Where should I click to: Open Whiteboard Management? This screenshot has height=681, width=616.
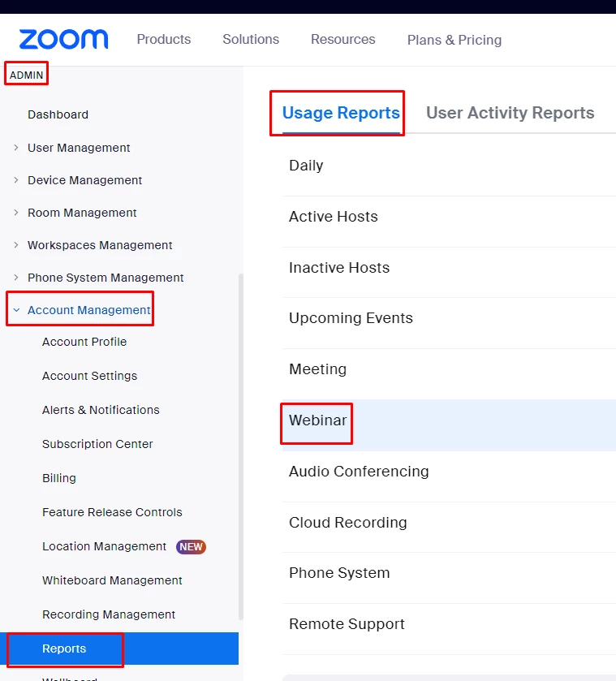(x=112, y=580)
